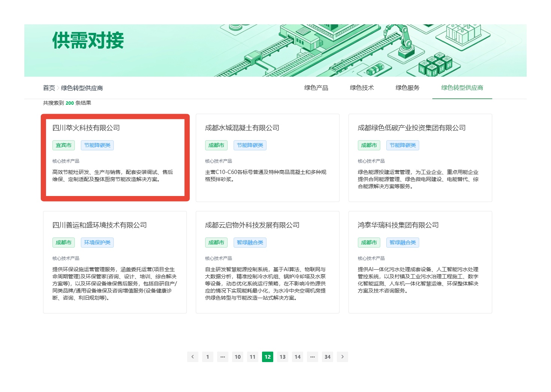Screen dimensions: 551x392
Task: Switch to the 绿色服务 tab
Action: tap(408, 88)
